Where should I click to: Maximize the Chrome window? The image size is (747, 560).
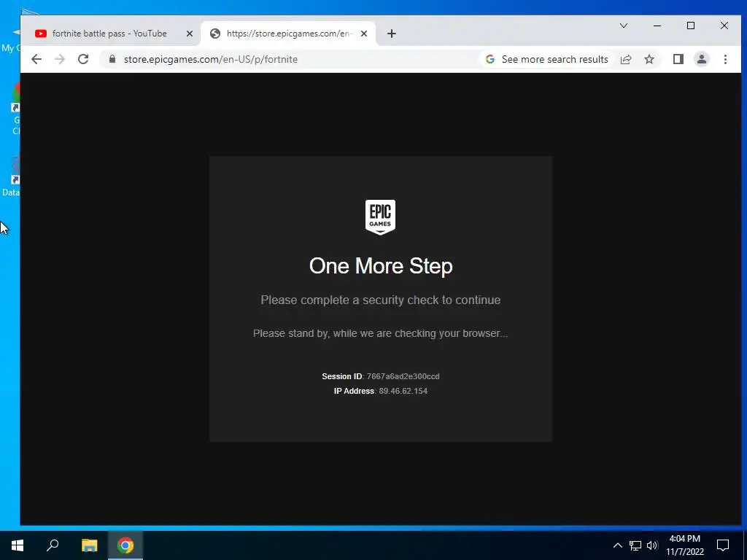690,26
